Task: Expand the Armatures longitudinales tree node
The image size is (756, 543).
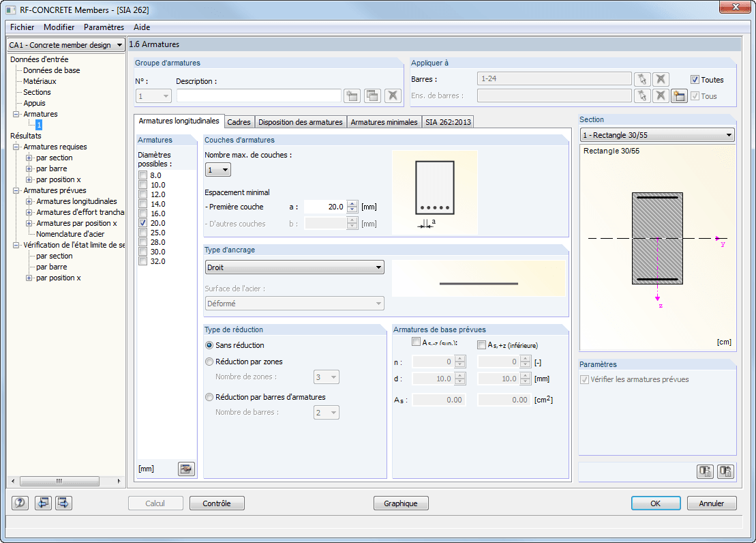Action: click(x=29, y=201)
